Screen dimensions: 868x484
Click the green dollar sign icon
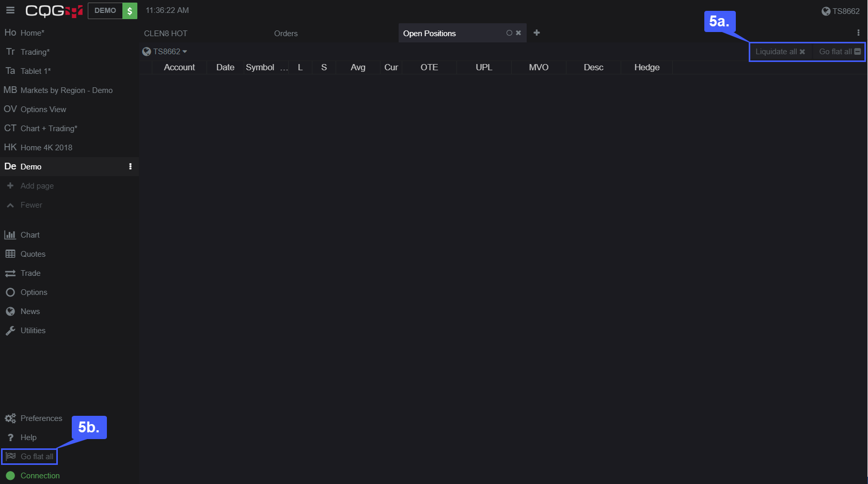pos(130,11)
